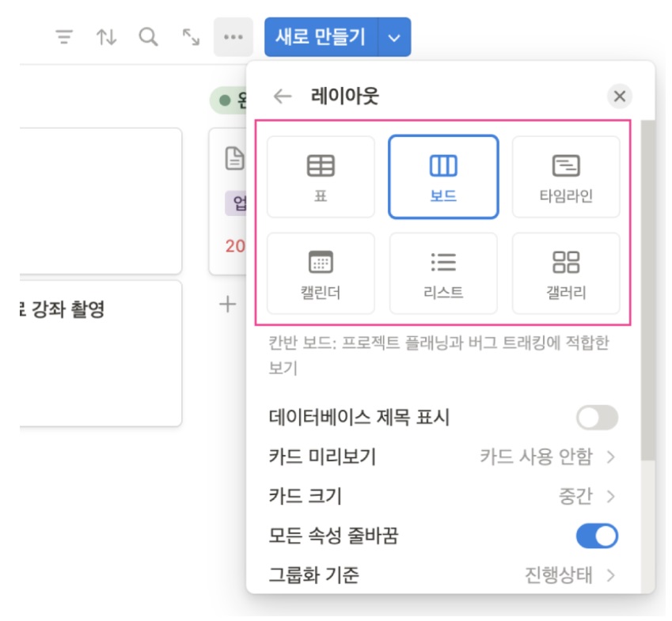Go back using the arrow beside 레이아웃
672x621 pixels.
click(283, 96)
